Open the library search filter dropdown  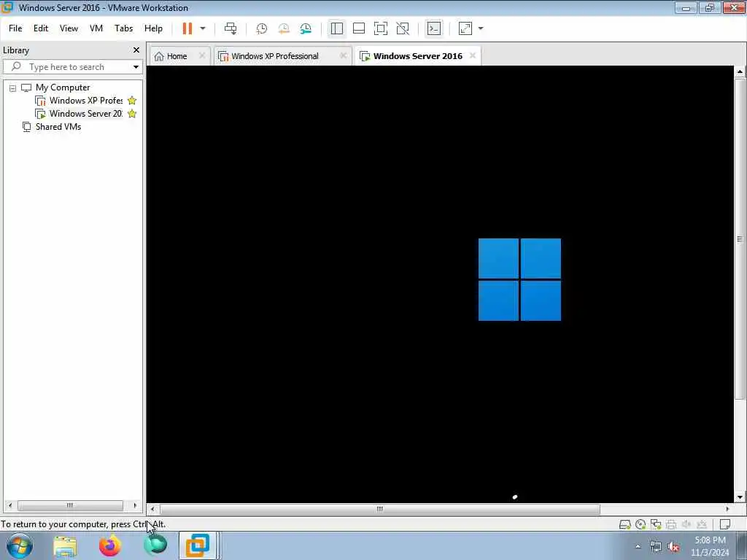[x=136, y=67]
